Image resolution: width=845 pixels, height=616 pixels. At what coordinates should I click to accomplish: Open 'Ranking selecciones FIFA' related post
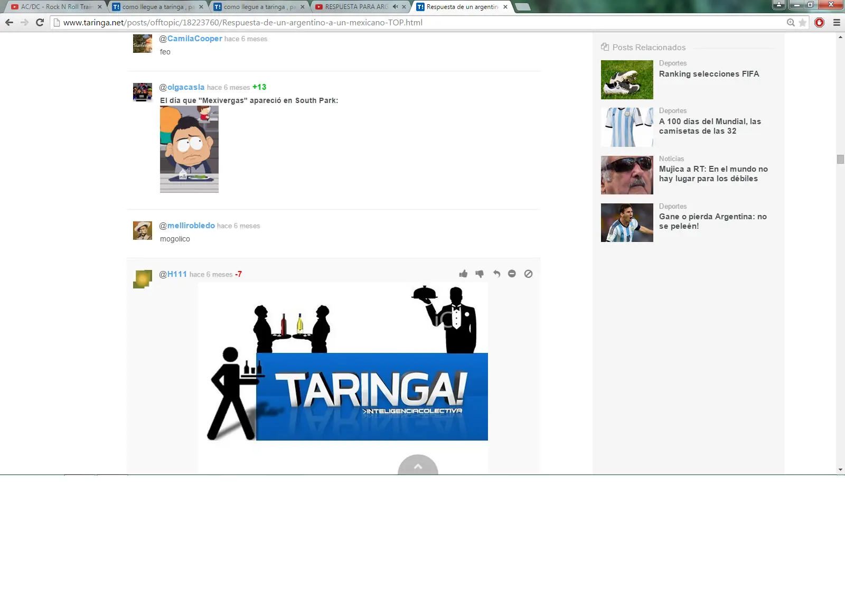click(709, 74)
